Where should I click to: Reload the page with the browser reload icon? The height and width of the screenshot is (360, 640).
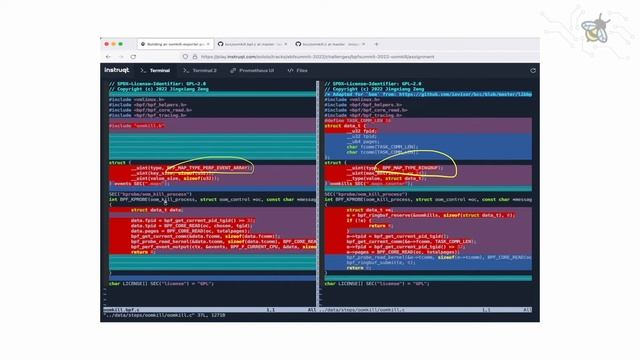coord(133,57)
